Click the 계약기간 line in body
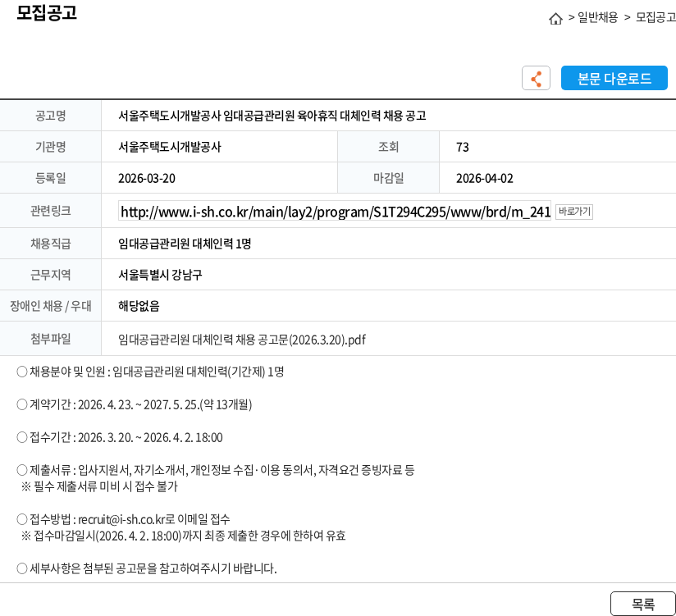 point(134,404)
